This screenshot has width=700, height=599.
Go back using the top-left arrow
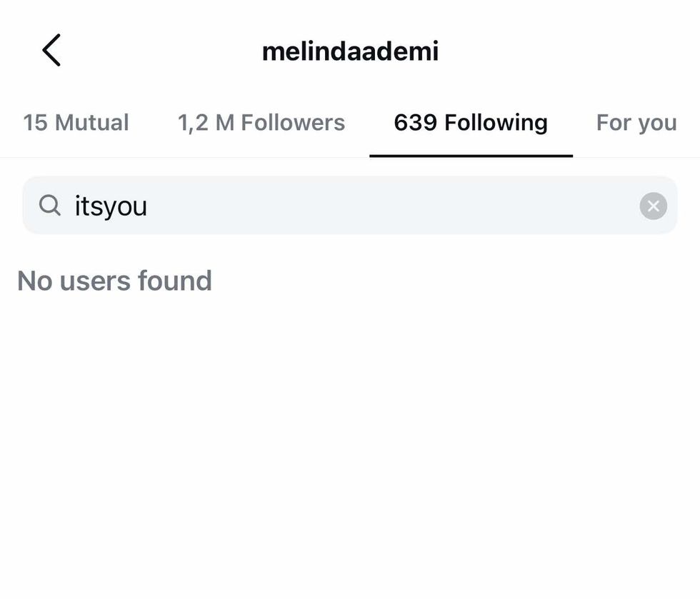(51, 51)
